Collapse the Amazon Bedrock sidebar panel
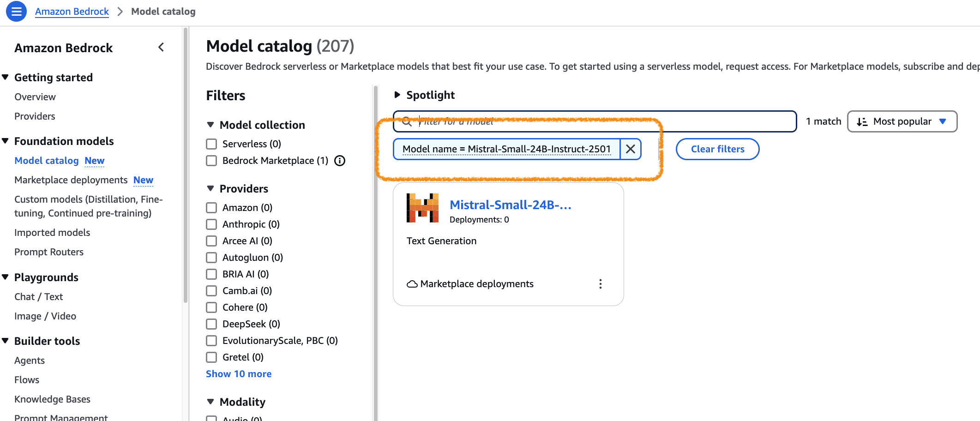Screen dimensions: 980x421 click(161, 47)
